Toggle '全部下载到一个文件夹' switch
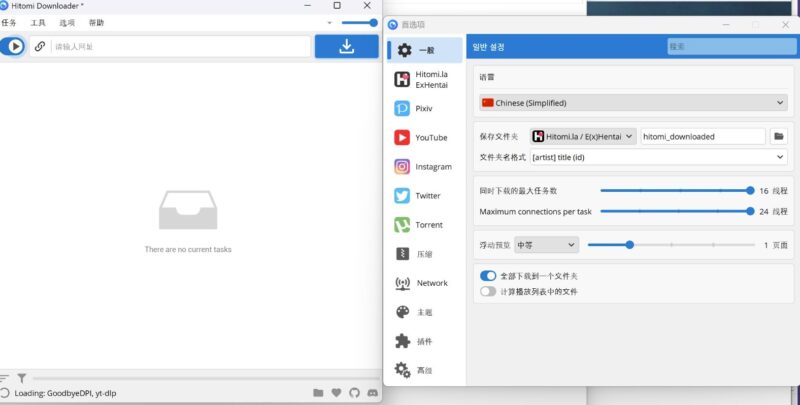Screen dimensions: 800x405 click(488, 275)
